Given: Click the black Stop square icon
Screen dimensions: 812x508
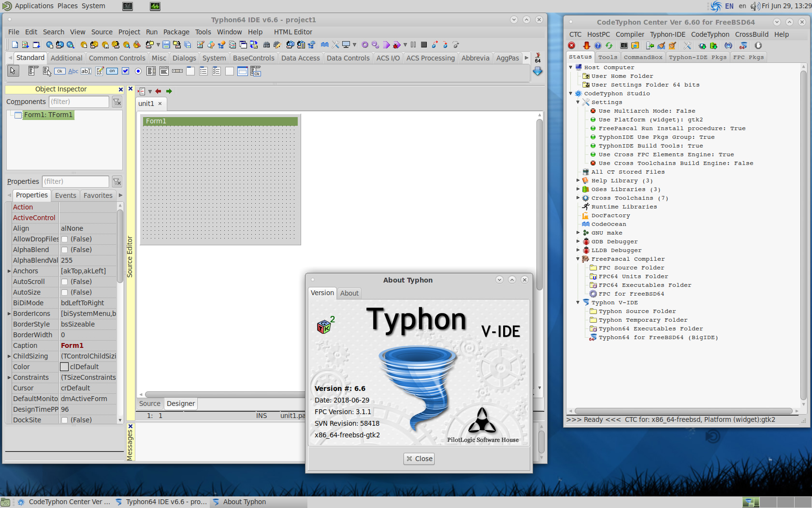Looking at the screenshot, I should point(424,45).
